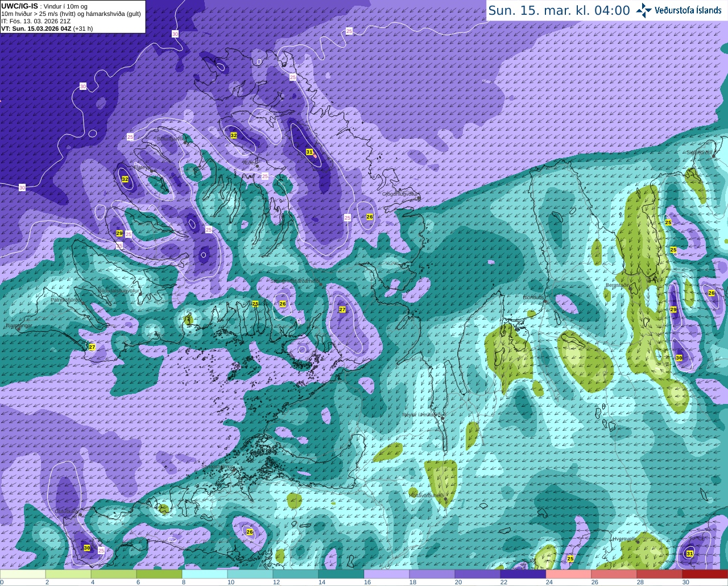
Task: Click the Blönduós station label
Action: (533, 297)
